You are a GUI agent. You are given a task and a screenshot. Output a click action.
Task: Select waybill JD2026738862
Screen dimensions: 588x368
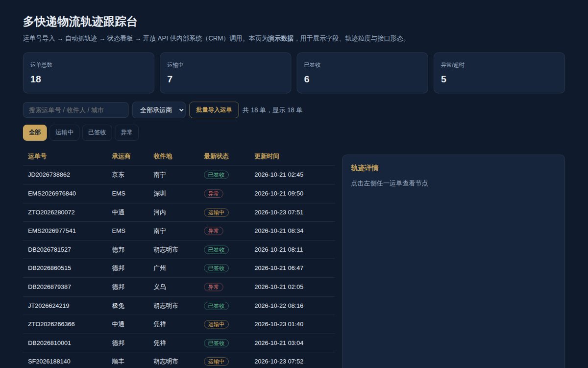click(x=179, y=175)
